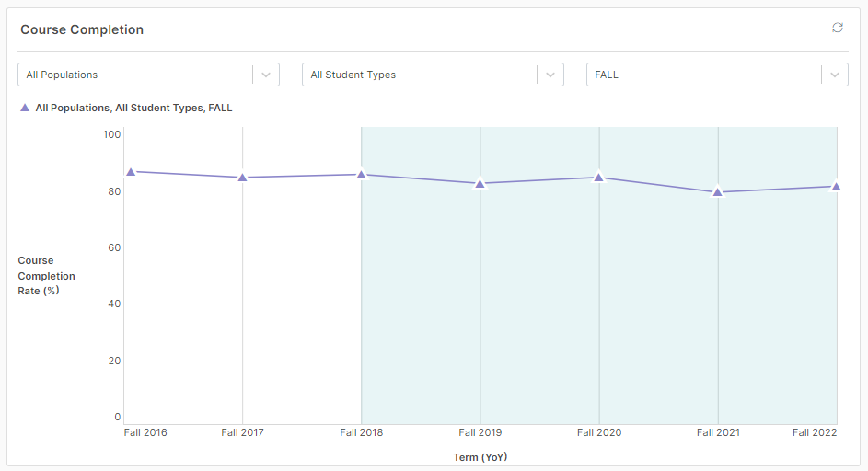The height and width of the screenshot is (471, 868).
Task: Expand the All Populations dropdown arrow
Action: pos(266,75)
